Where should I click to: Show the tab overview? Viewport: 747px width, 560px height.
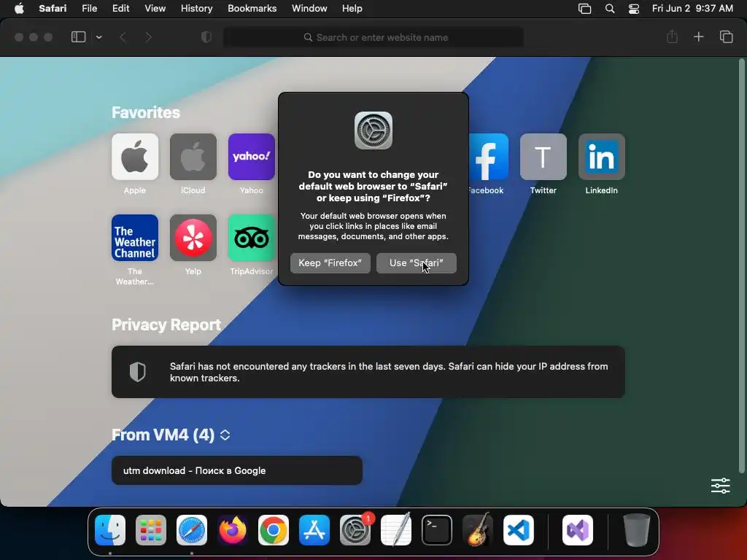(x=726, y=37)
